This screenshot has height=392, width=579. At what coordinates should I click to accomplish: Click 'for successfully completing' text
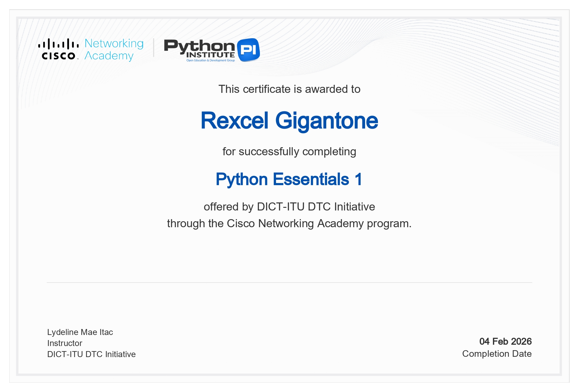click(x=289, y=152)
